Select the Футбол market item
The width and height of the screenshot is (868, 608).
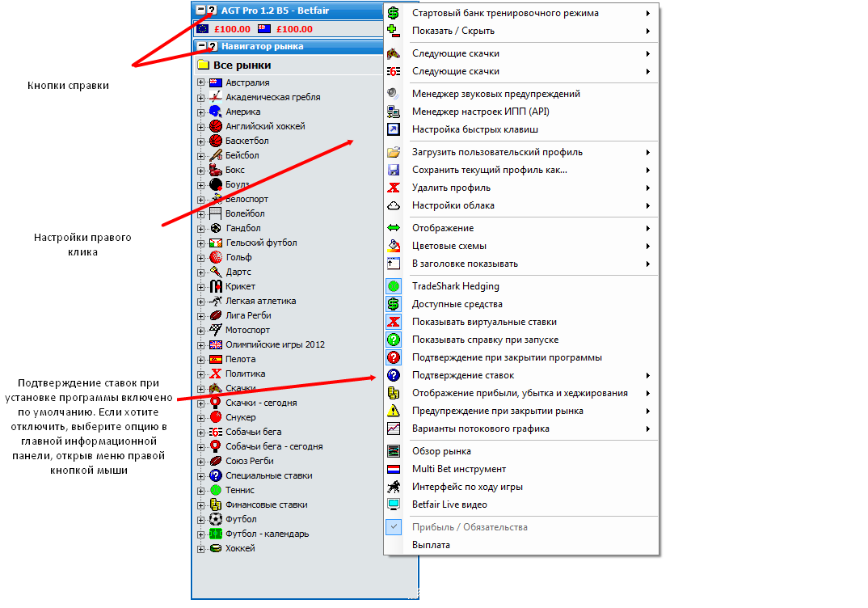coord(241,519)
